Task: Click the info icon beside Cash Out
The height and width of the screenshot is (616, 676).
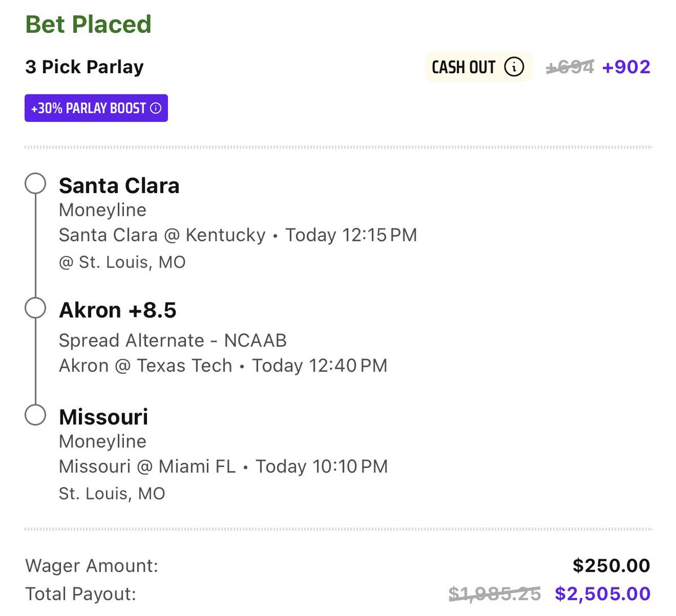Action: [x=513, y=67]
